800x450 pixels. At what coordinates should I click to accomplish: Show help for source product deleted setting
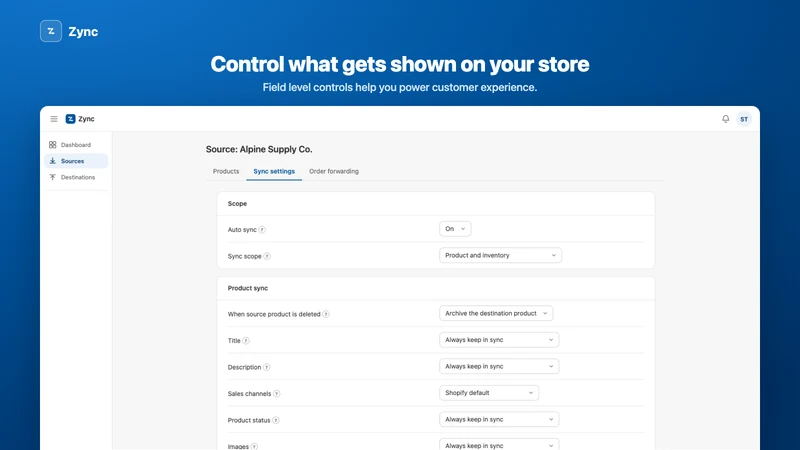tap(326, 314)
